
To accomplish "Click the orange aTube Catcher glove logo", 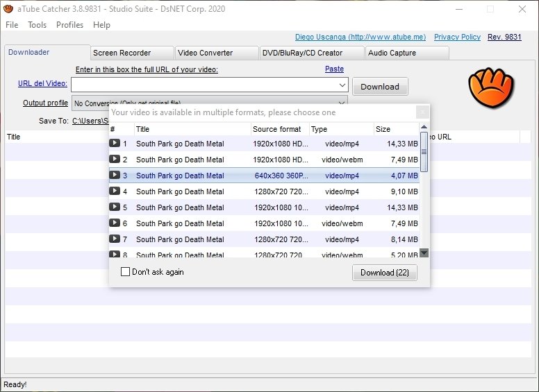I will pos(491,87).
